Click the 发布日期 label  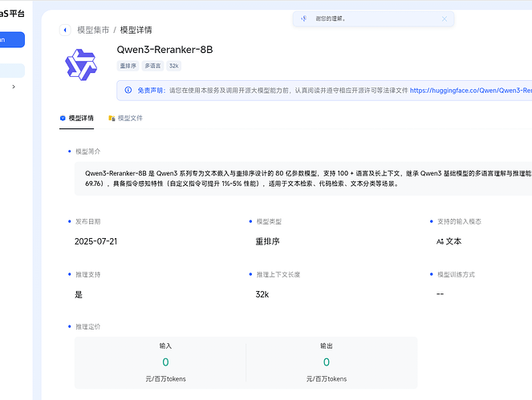click(88, 222)
